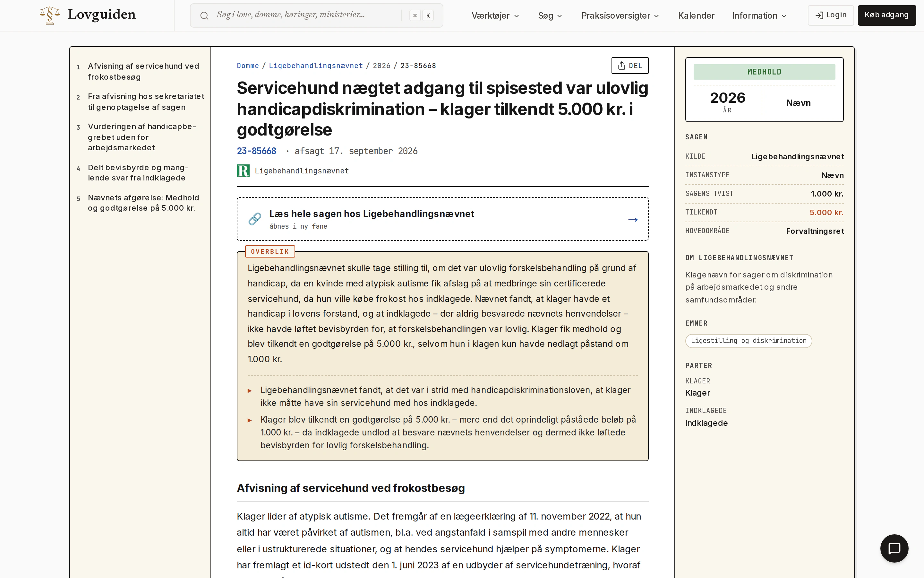Expand the Værktøjer menu
The height and width of the screenshot is (578, 924).
point(495,16)
